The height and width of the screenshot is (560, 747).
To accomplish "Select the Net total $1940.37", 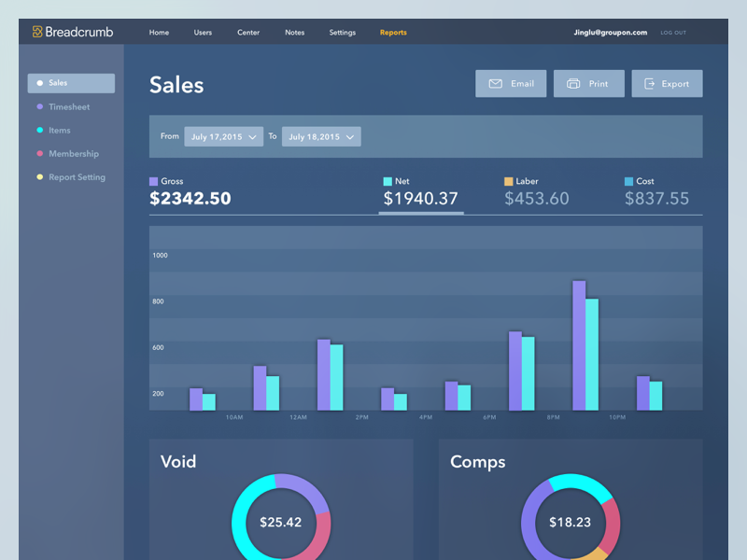I will click(x=421, y=199).
